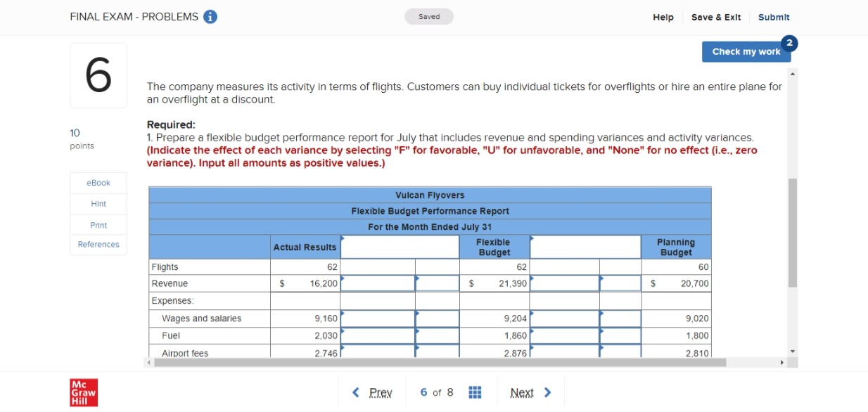Click the empty column header field beside Actual Results
Viewport: 868px width, 412px height.
pos(398,247)
